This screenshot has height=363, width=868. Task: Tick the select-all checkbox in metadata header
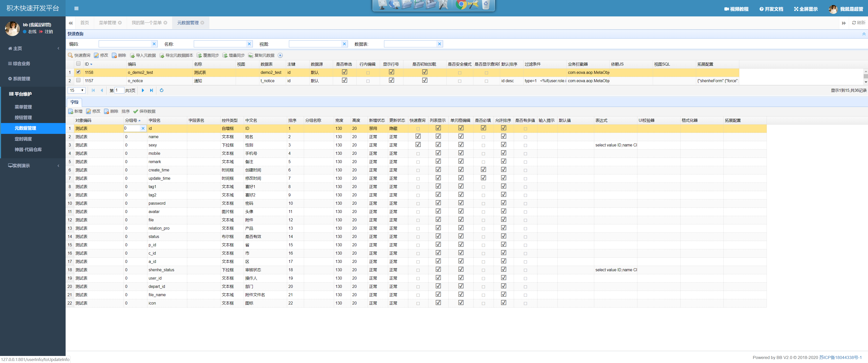78,64
